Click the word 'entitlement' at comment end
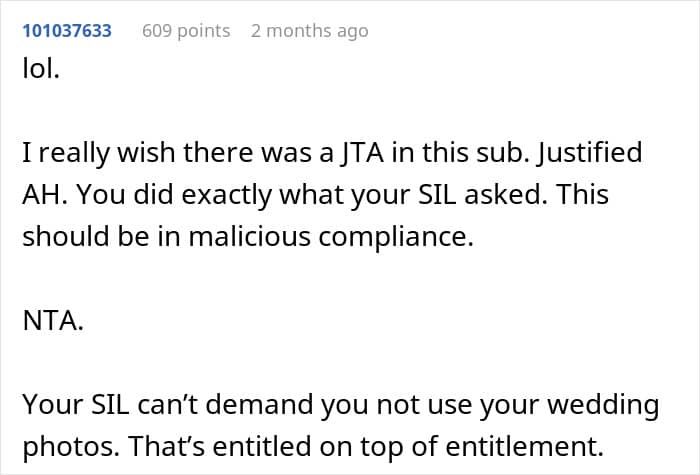 pos(525,446)
